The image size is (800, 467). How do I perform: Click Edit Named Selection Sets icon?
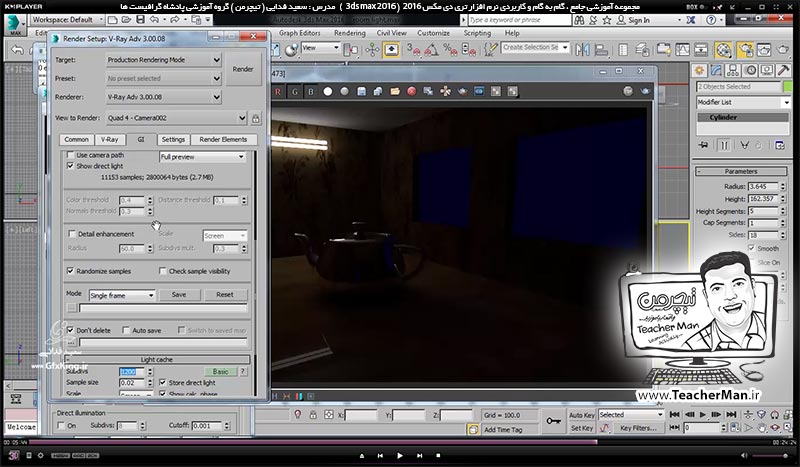click(490, 50)
